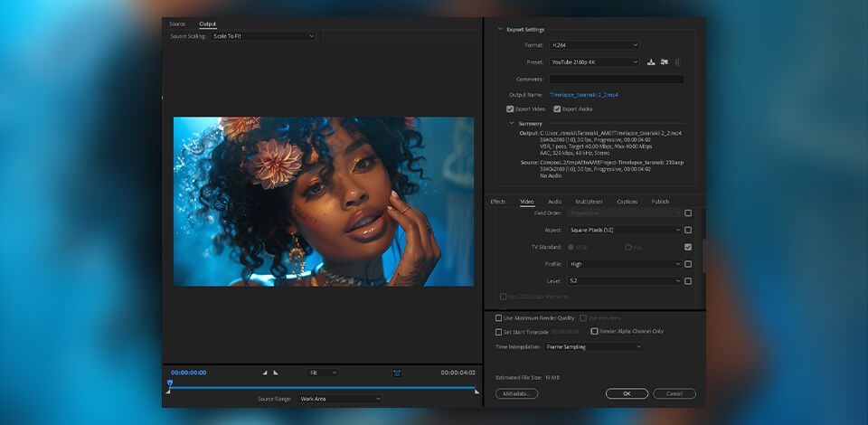
Task: Open the Profile High dropdown
Action: (x=625, y=264)
